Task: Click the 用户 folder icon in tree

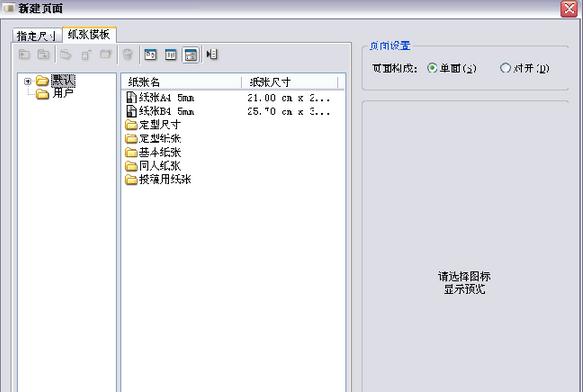Action: pos(42,93)
